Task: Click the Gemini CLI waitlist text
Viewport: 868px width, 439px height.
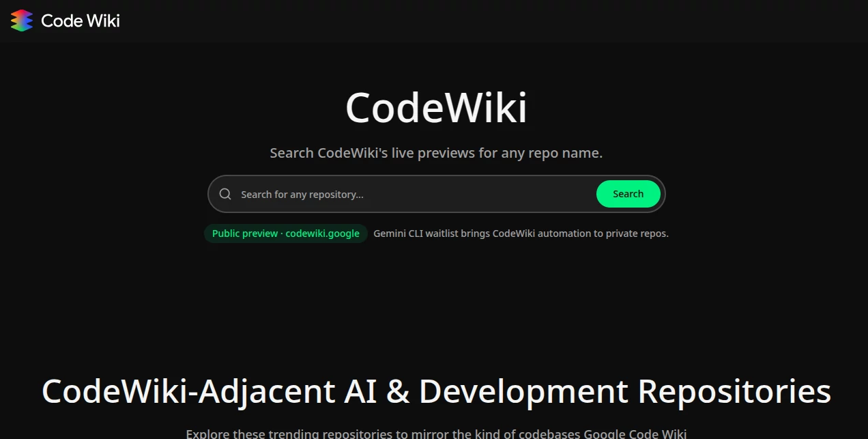Action: click(520, 233)
